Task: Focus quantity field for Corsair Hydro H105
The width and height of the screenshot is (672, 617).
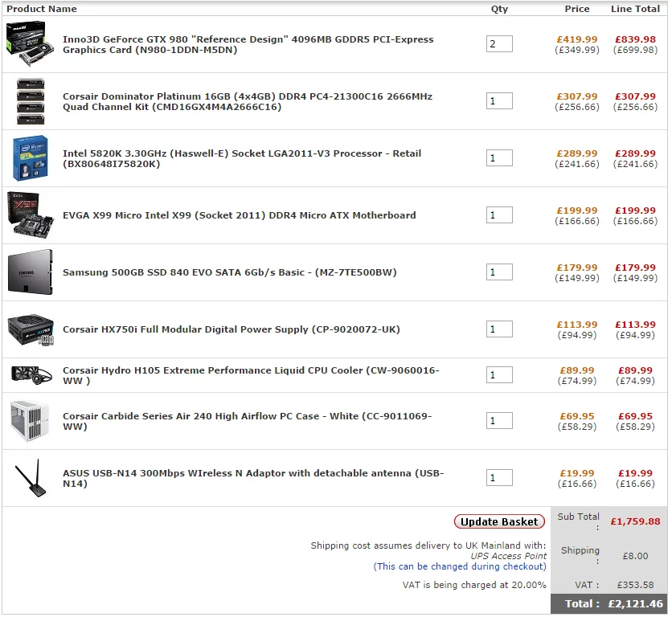Action: tap(499, 374)
